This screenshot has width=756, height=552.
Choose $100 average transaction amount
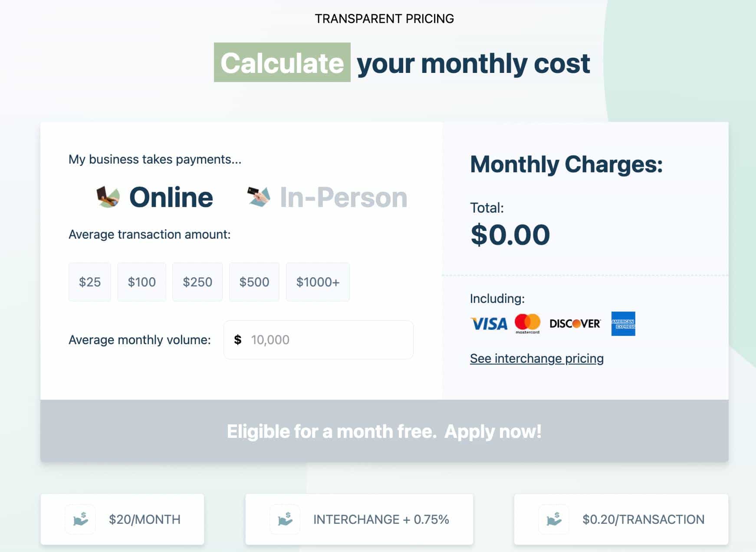click(141, 282)
